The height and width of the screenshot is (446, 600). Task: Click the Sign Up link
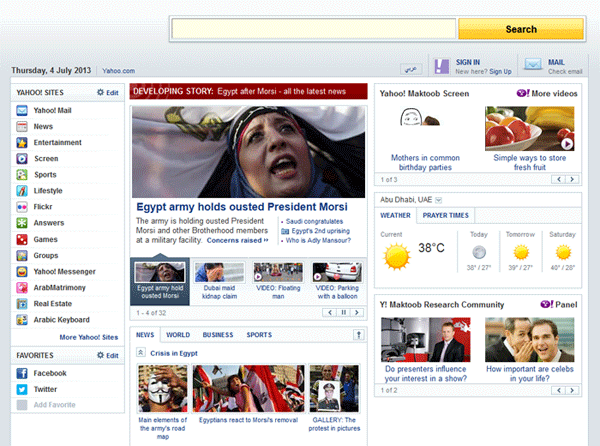500,72
